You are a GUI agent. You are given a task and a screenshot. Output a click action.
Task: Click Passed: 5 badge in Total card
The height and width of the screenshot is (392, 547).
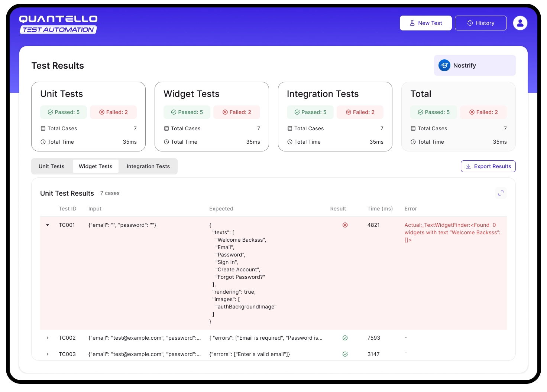[x=434, y=112]
